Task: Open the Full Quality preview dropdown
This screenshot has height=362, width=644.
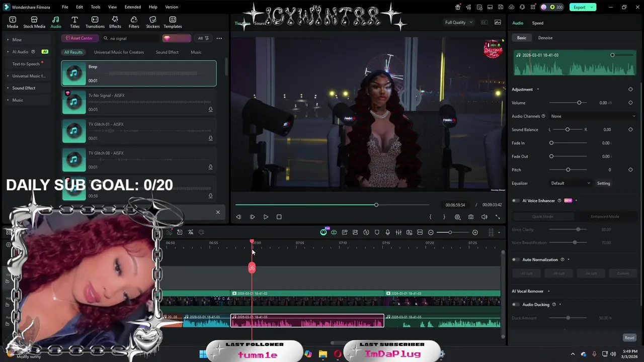Action: tap(459, 22)
